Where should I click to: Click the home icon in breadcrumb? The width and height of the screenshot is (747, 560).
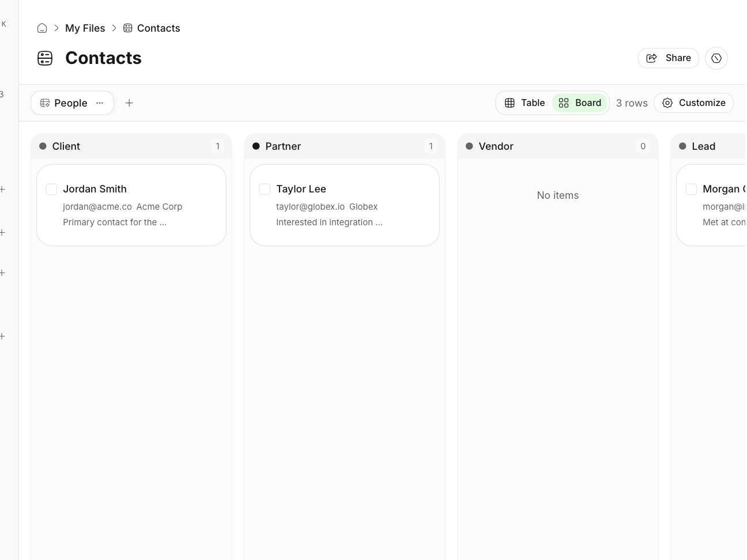pyautogui.click(x=42, y=28)
